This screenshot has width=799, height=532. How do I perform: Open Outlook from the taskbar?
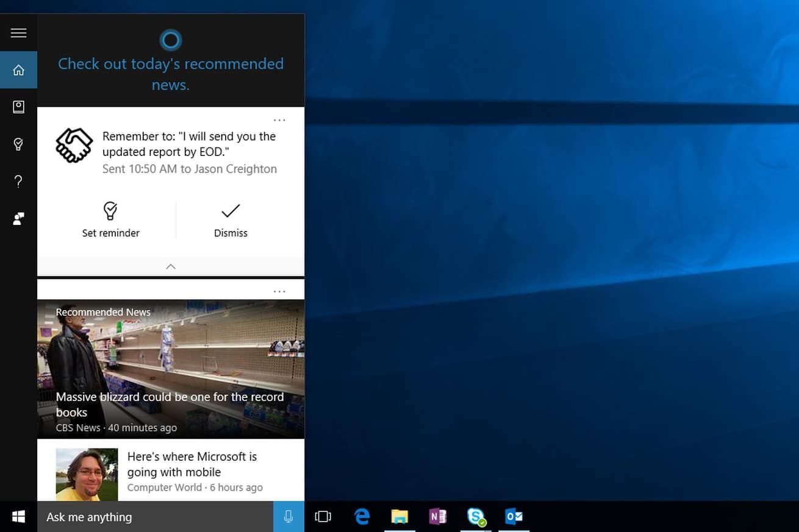(x=514, y=517)
